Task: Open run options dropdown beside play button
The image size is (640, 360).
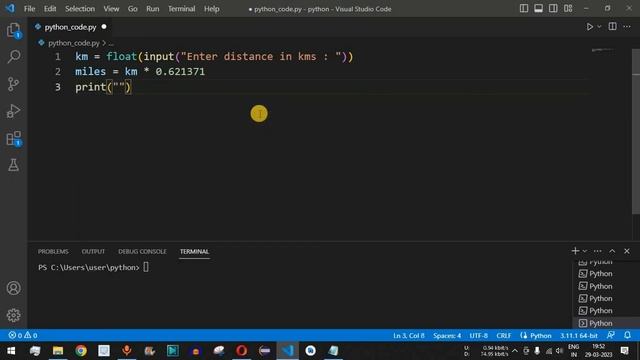Action: pos(599,27)
